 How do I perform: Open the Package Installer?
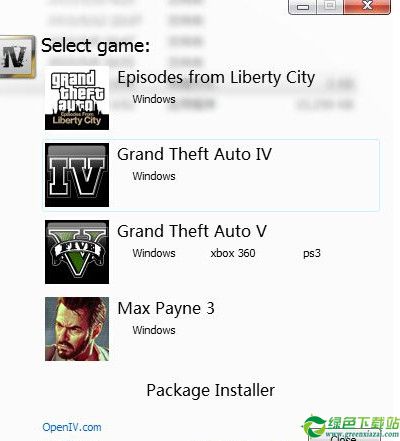click(211, 390)
